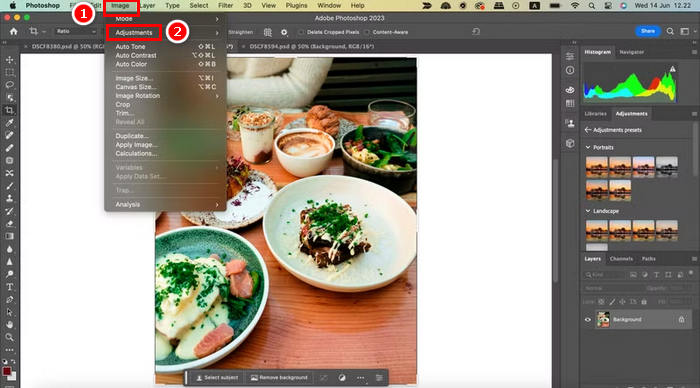Viewport: 700px width, 388px height.
Task: Unlock the Background layer lock icon
Action: 681,320
